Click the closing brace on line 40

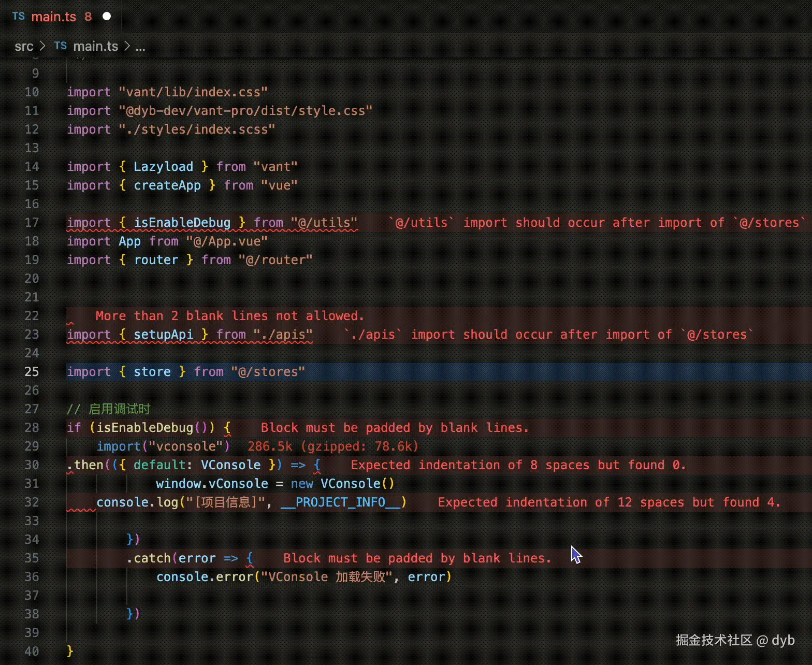[70, 651]
